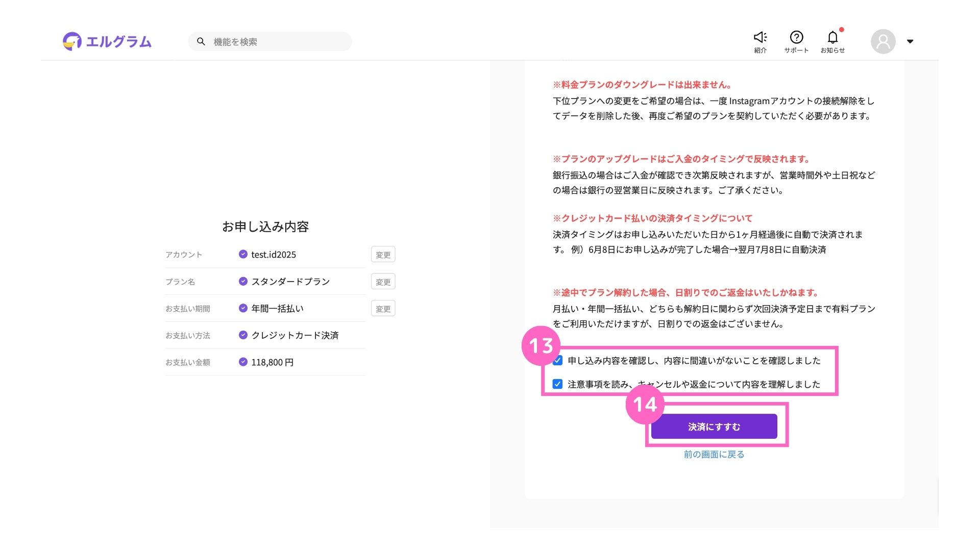Click the スタンダードプラン value
Screen dimensions: 980x551
[290, 282]
